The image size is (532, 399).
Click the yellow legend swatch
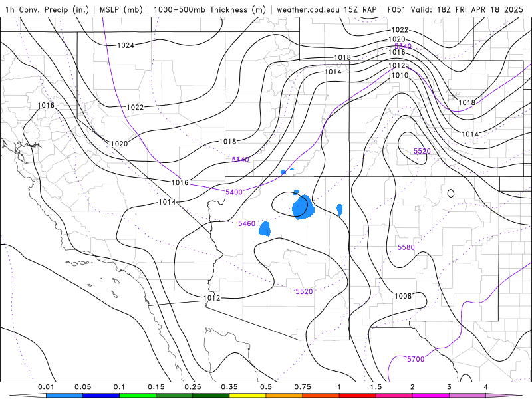coord(247,396)
